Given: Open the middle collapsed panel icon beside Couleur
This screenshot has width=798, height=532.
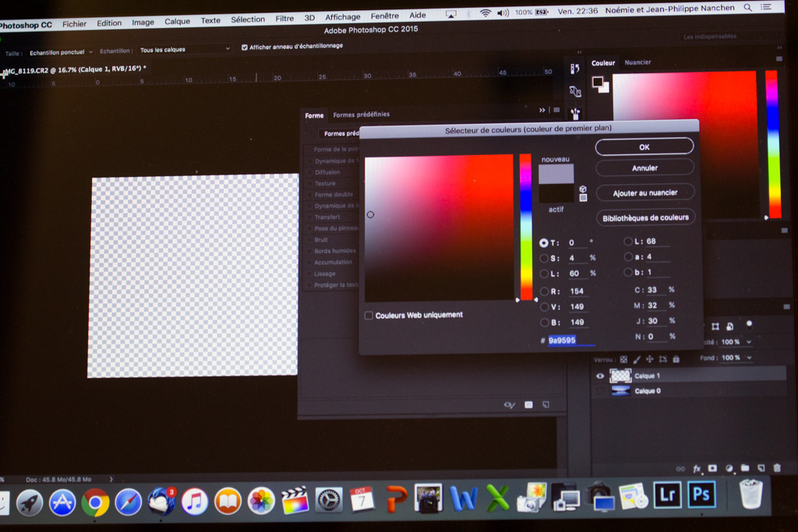Looking at the screenshot, I should (x=575, y=91).
